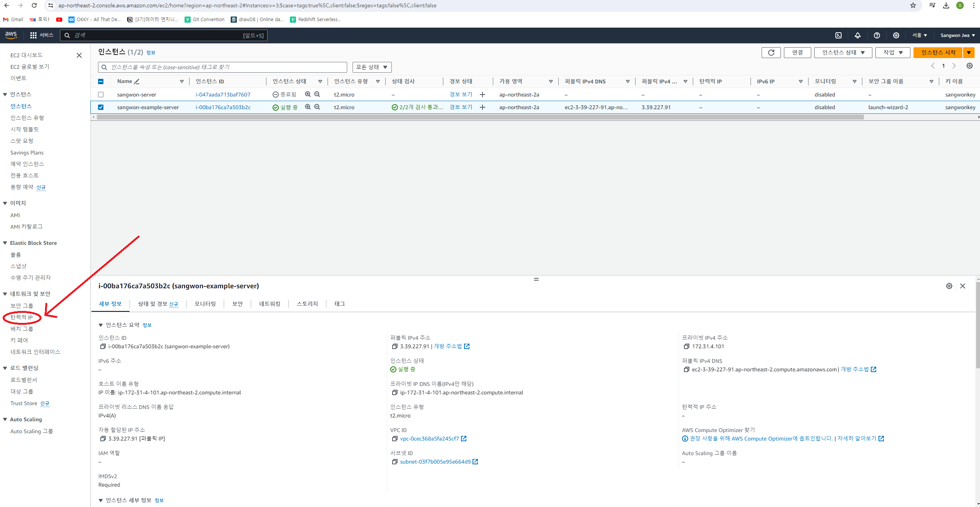
Task: Click the 인스턴스 시작 orange button
Action: coord(938,53)
